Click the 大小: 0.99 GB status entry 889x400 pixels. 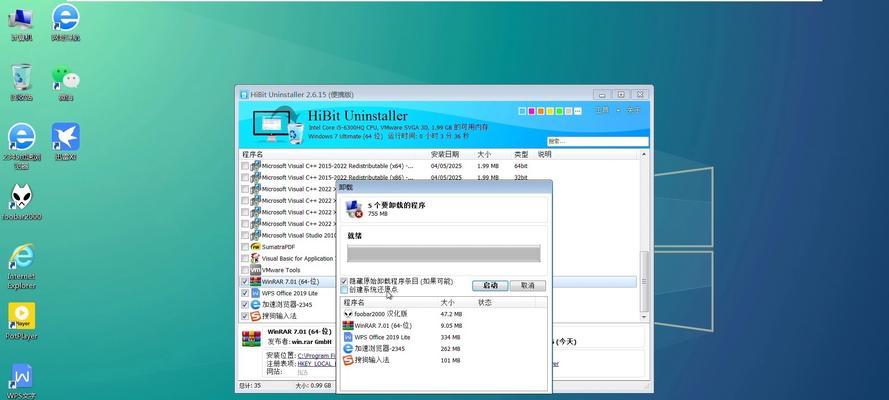[314, 385]
